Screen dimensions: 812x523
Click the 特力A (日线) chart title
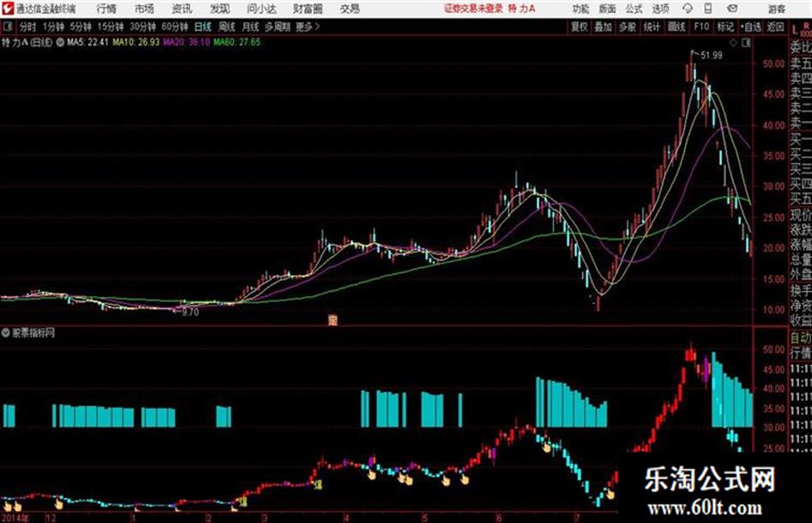click(x=27, y=42)
